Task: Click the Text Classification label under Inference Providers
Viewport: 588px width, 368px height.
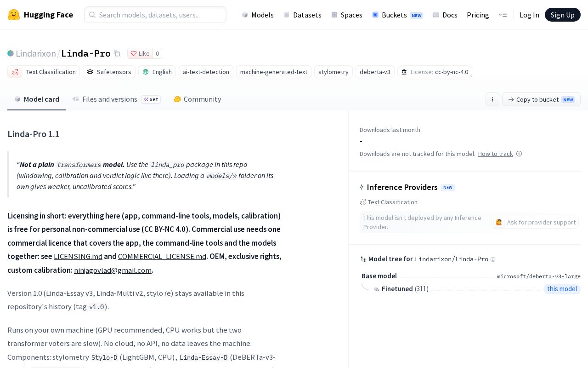Action: 392,202
